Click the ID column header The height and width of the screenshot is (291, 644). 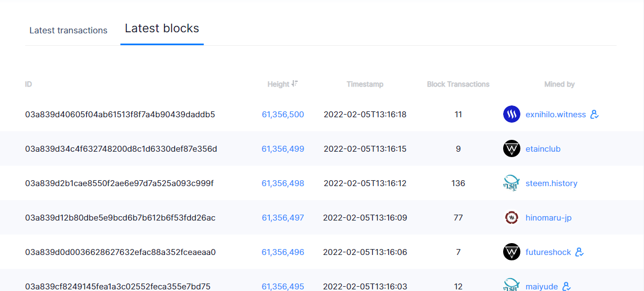coord(28,84)
